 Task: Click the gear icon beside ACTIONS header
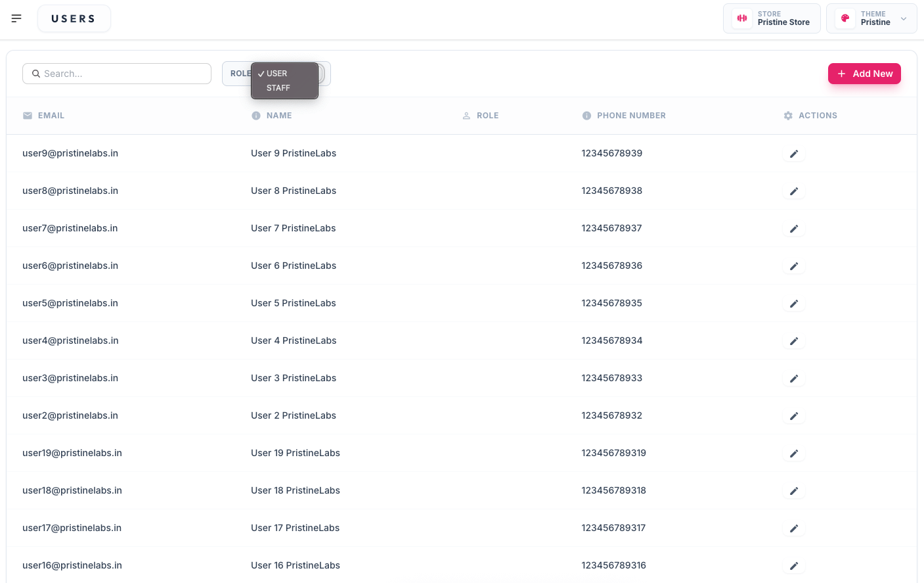[788, 115]
